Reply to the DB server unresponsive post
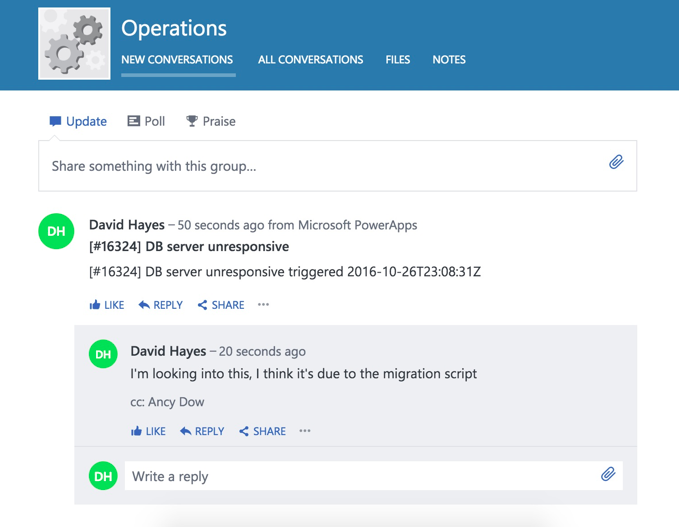Image resolution: width=679 pixels, height=527 pixels. [160, 305]
